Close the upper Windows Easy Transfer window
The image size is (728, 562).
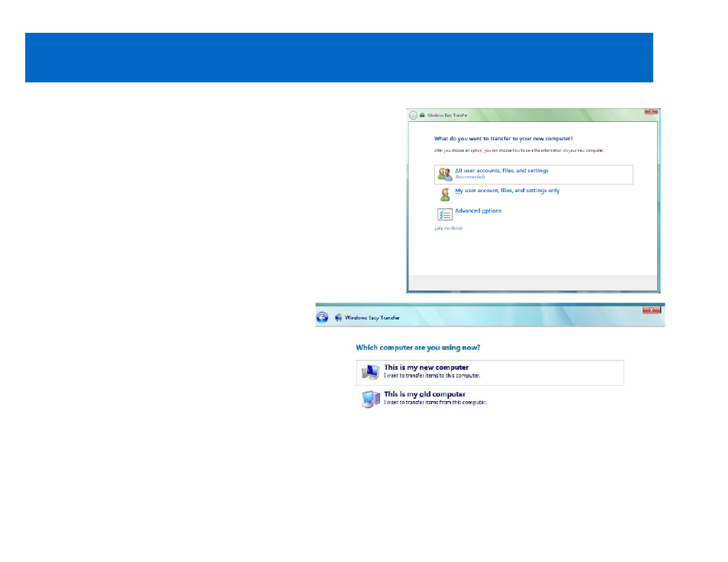pyautogui.click(x=651, y=111)
